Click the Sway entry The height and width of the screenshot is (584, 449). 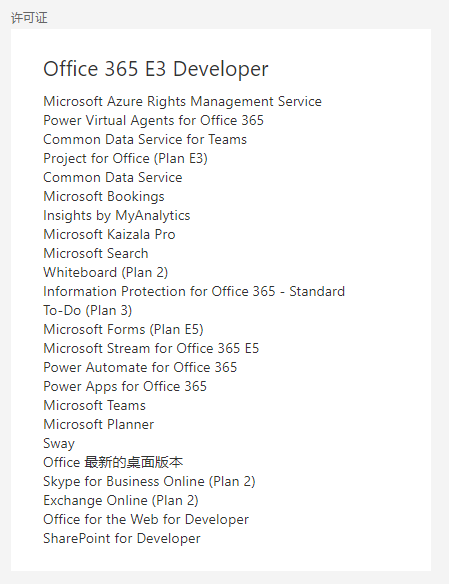[59, 443]
